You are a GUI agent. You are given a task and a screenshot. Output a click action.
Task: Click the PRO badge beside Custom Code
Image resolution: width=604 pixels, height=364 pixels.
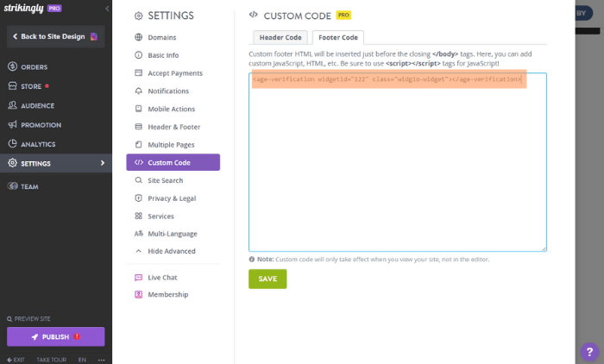point(343,15)
